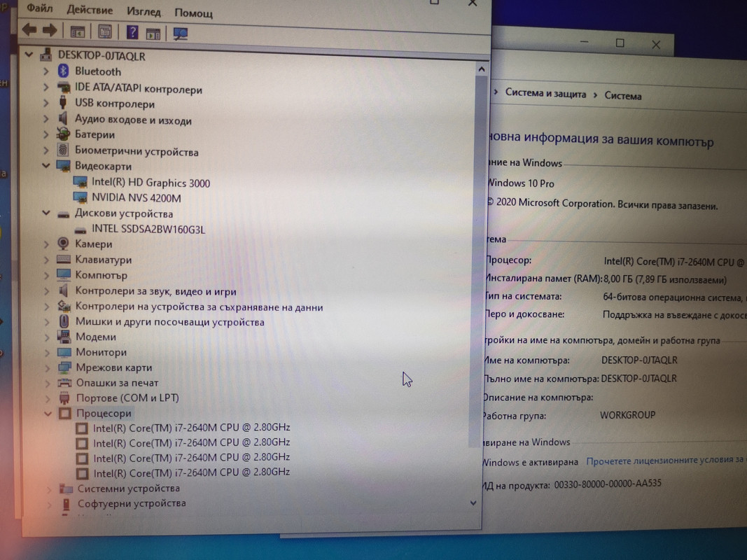Click the blue Help question mark icon
The height and width of the screenshot is (560, 747).
pos(132,32)
